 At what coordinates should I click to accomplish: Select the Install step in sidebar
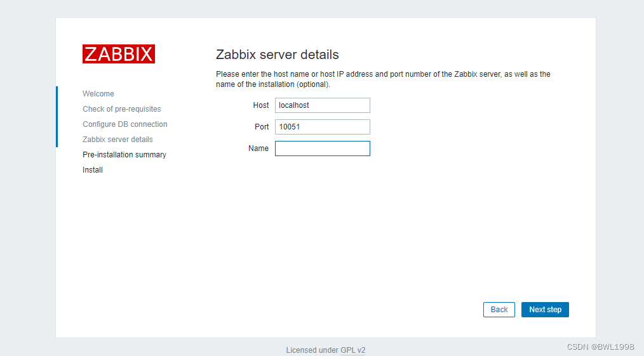pyautogui.click(x=93, y=169)
